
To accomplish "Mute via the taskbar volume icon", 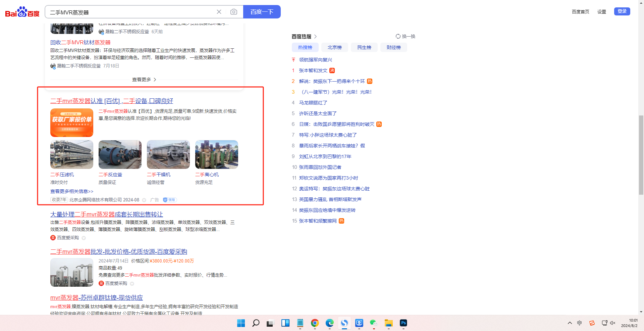I will [x=612, y=323].
